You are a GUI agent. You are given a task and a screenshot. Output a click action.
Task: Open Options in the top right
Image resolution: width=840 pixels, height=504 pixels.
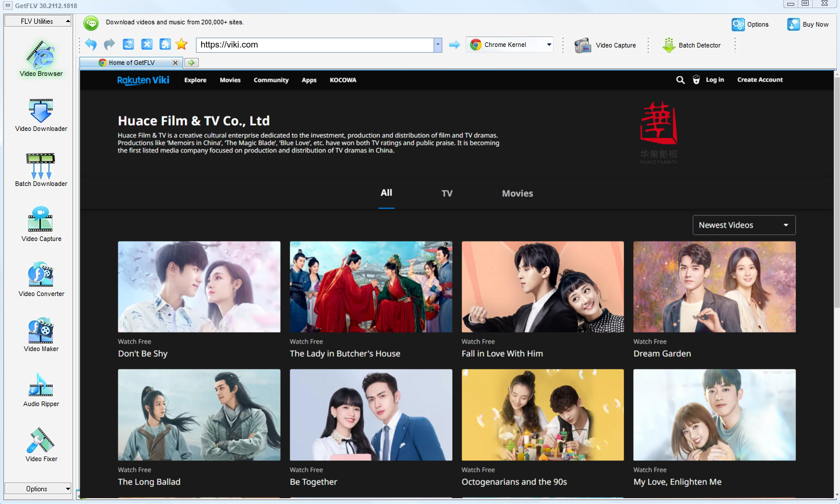750,24
